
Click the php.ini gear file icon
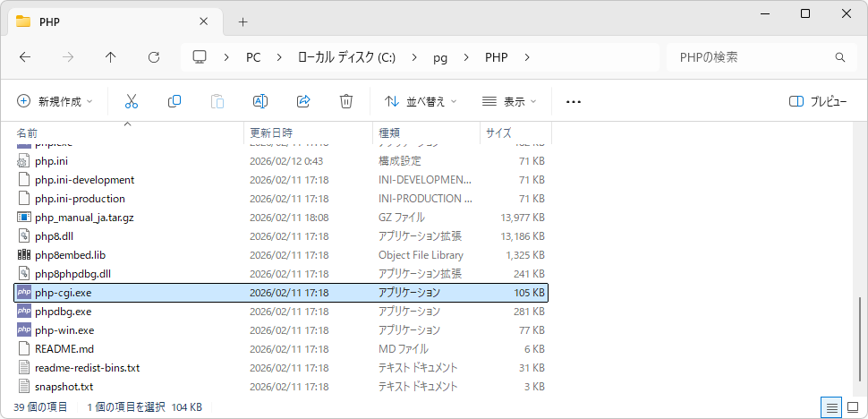23,161
